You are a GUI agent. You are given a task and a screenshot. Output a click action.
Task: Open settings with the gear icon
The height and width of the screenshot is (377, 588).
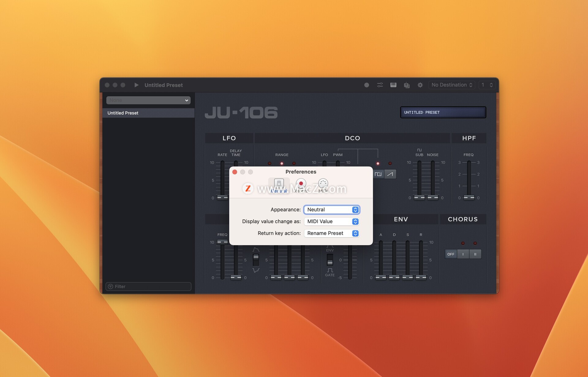[420, 85]
